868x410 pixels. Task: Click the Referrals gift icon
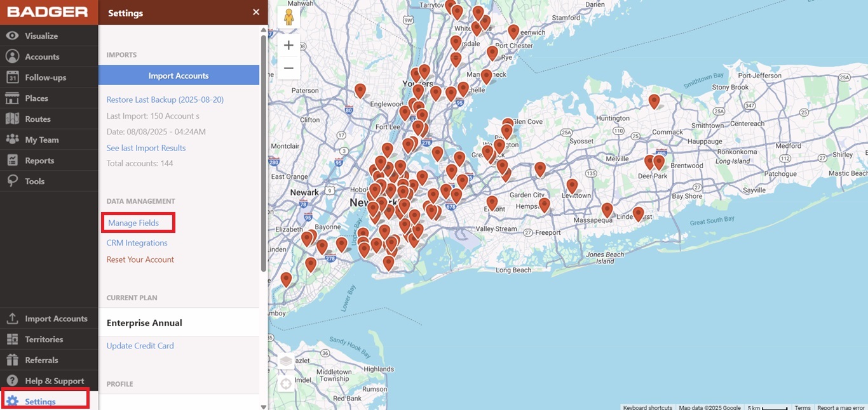[x=12, y=360]
